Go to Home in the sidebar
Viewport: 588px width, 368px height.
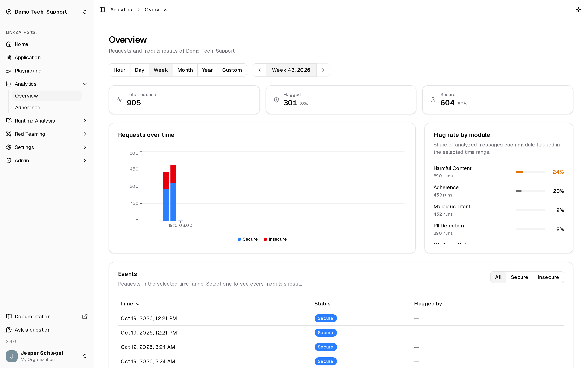(x=47, y=44)
